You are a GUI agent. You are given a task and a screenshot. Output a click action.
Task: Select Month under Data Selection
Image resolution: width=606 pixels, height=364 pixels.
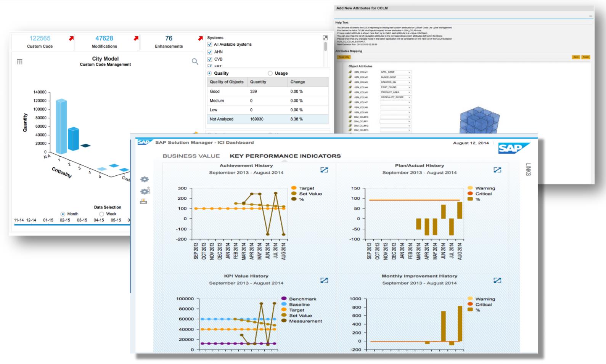(63, 214)
